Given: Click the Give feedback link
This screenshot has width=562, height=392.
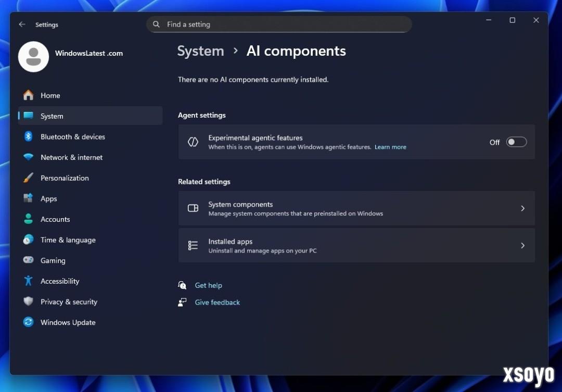Looking at the screenshot, I should click(217, 302).
